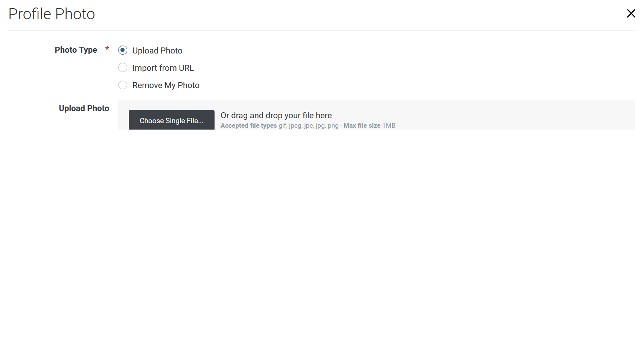The image size is (644, 339).
Task: Click the "Upload Photo" radio option label
Action: [157, 50]
